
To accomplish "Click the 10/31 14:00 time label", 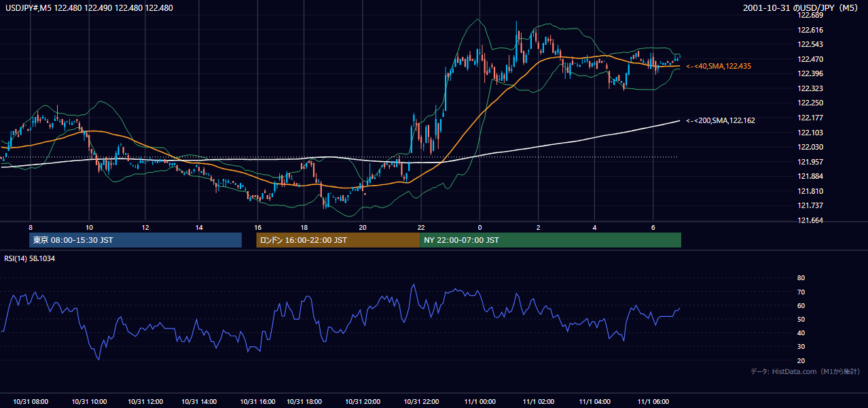I will coord(200,401).
